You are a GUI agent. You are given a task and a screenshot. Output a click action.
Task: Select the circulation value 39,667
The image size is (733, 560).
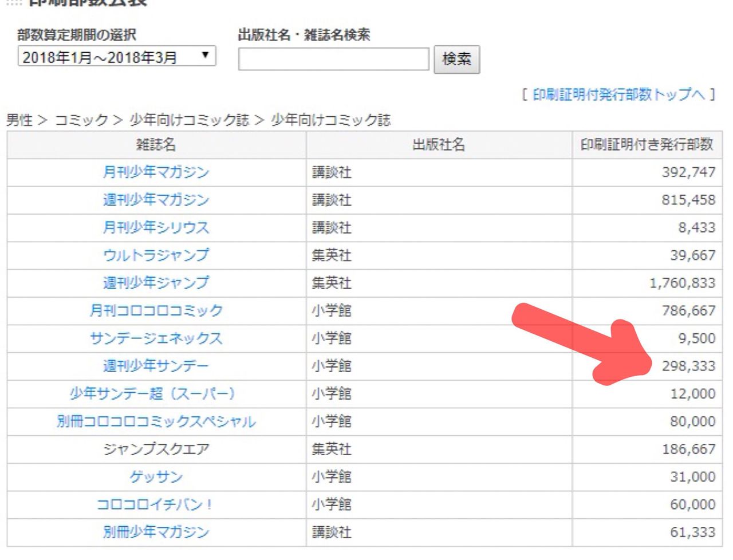(x=693, y=255)
